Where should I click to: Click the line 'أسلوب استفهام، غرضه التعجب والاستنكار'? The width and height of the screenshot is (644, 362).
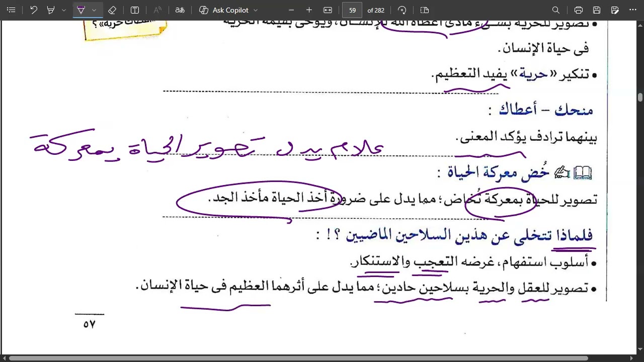469,262
